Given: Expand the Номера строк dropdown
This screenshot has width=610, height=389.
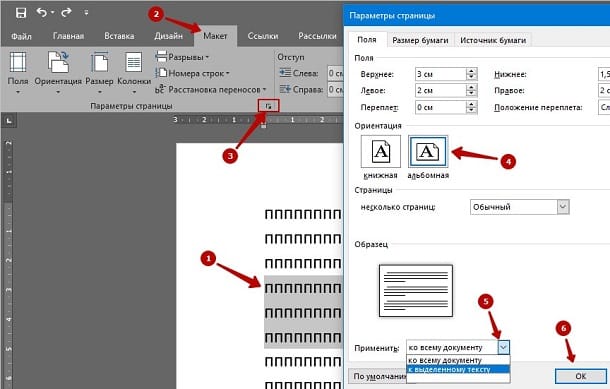Looking at the screenshot, I should (193, 73).
